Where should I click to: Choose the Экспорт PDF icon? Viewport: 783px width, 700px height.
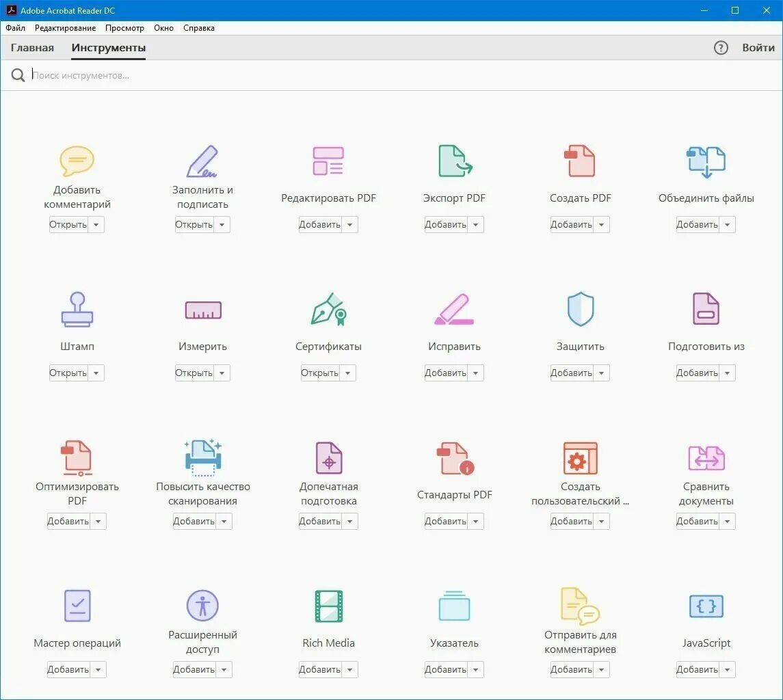pos(455,161)
